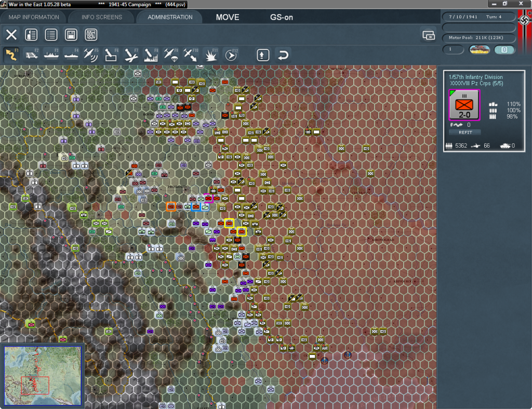Click the 5362 men count in unit panel
The height and width of the screenshot is (409, 532).
(x=461, y=146)
